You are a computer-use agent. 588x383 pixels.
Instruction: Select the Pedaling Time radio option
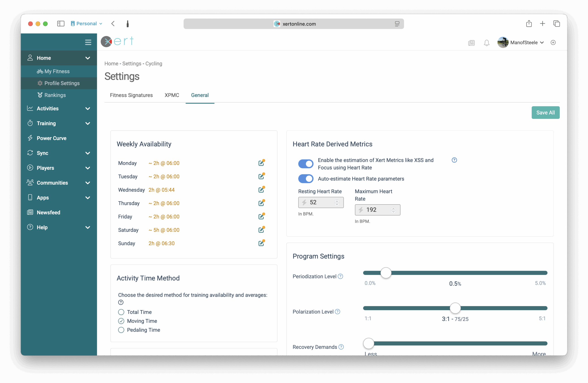click(x=121, y=330)
